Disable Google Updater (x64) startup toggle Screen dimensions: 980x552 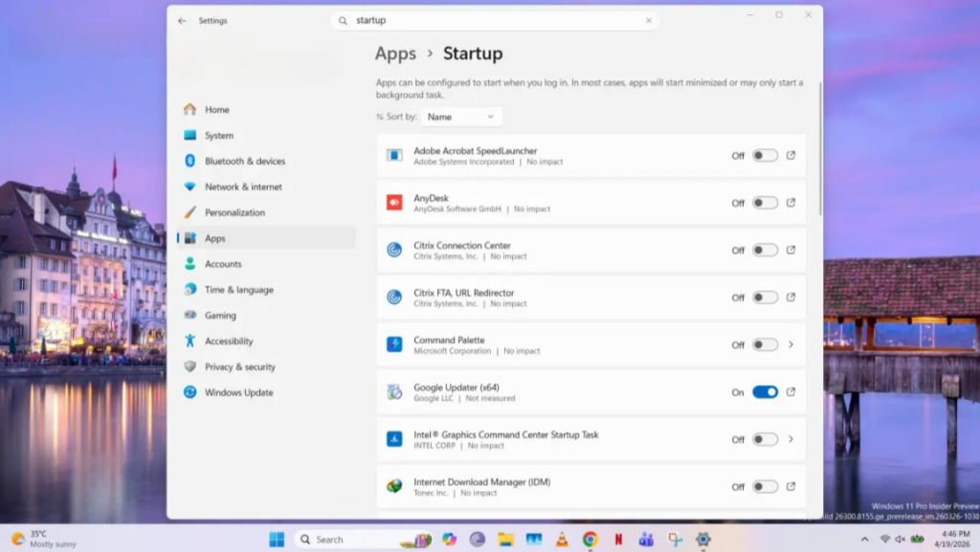765,392
